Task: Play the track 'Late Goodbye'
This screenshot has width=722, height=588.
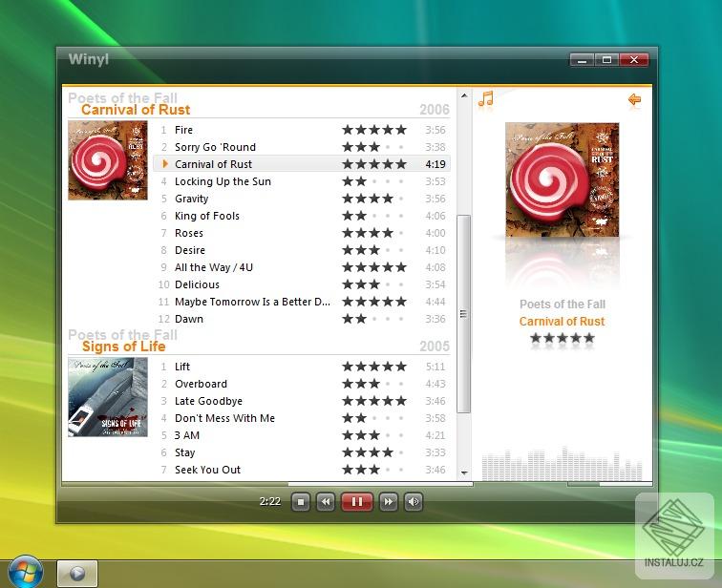Action: (302, 401)
